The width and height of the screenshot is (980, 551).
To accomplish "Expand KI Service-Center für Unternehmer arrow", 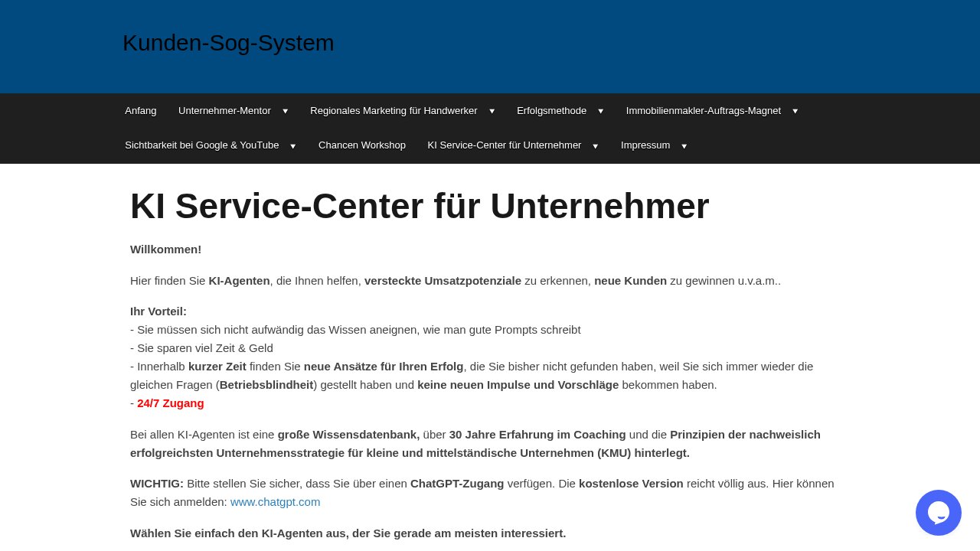I will click(596, 146).
